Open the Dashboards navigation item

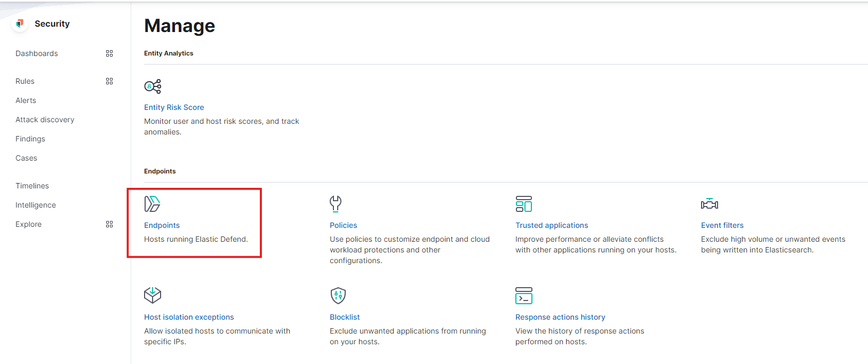coord(37,53)
